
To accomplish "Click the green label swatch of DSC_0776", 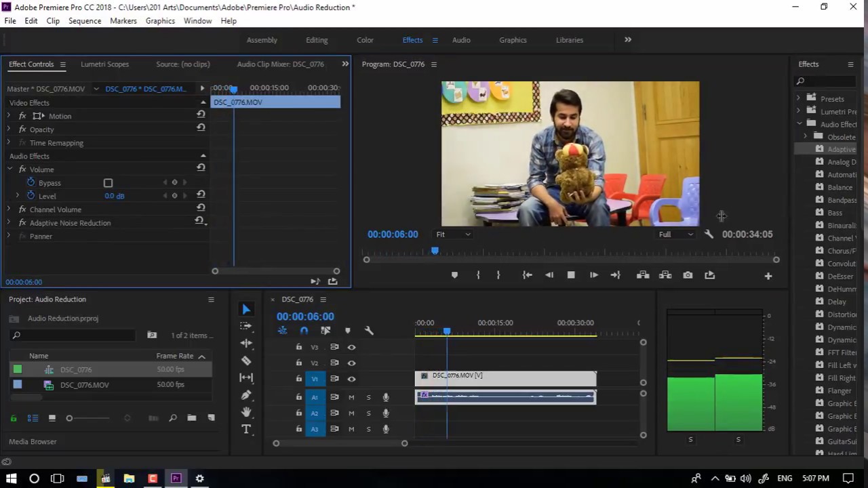I will coord(18,369).
